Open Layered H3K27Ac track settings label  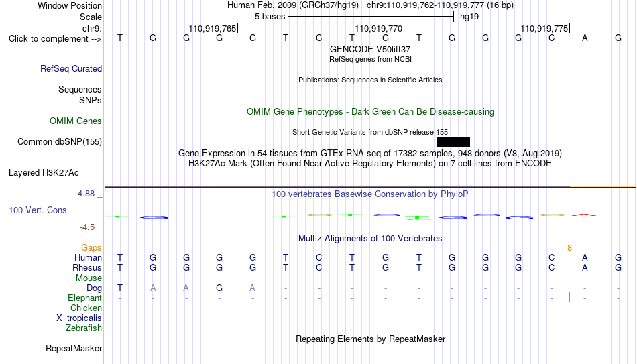pyautogui.click(x=44, y=173)
